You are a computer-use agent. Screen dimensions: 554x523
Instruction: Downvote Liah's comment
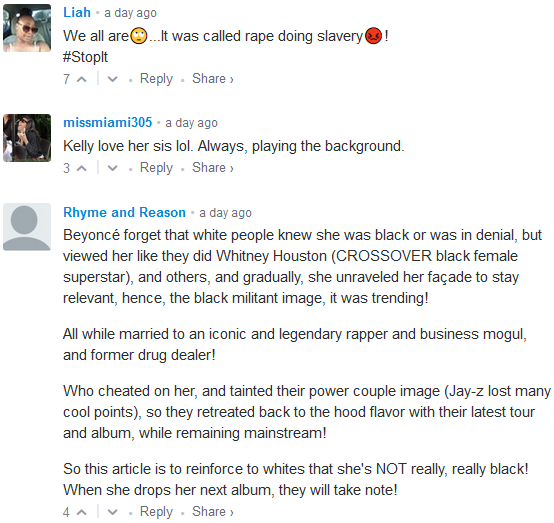112,79
